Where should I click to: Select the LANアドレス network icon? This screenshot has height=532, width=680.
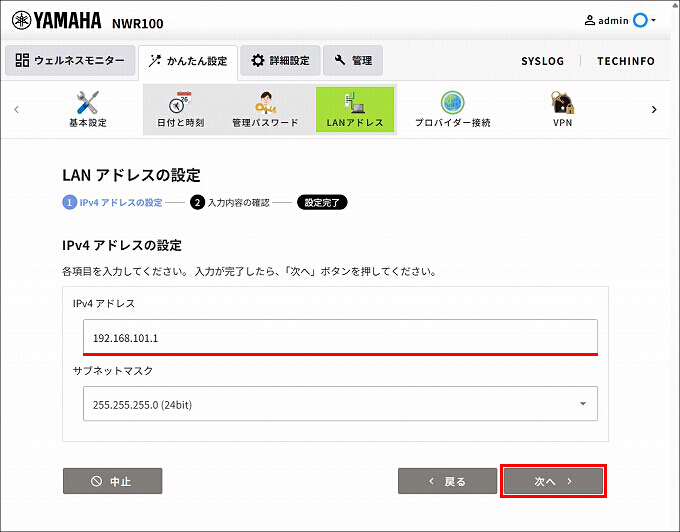355,102
